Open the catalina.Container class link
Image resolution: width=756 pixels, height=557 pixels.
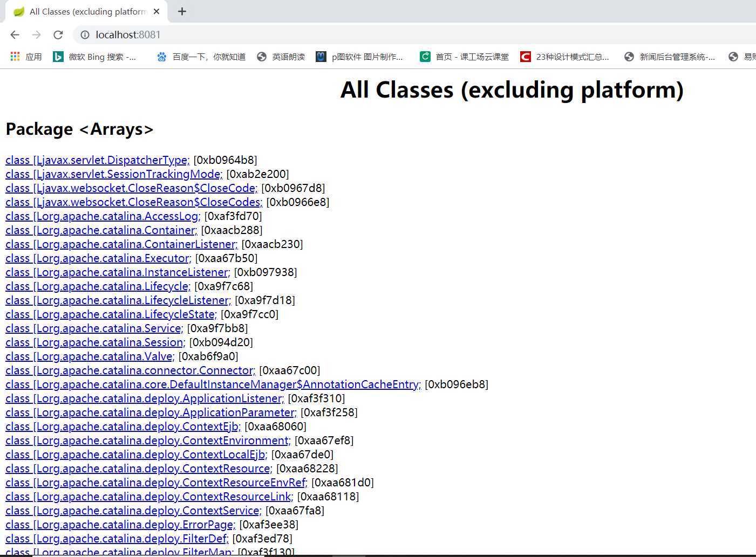tap(101, 230)
